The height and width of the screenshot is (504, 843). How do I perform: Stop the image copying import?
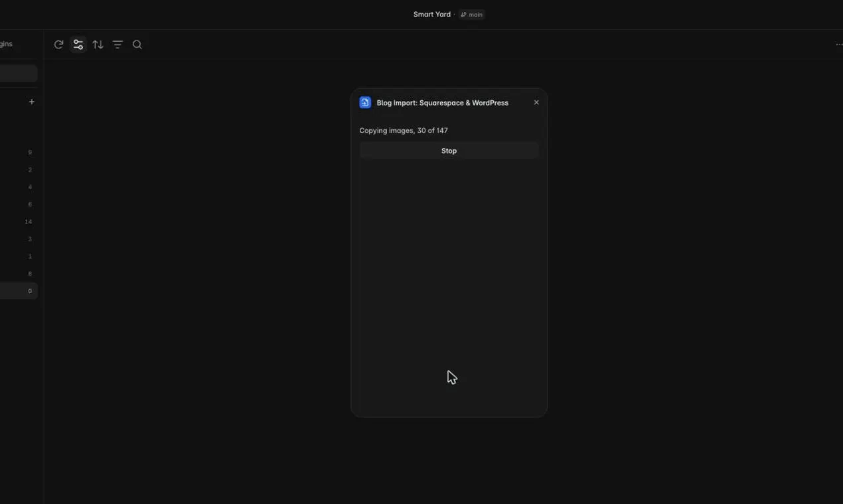click(449, 151)
